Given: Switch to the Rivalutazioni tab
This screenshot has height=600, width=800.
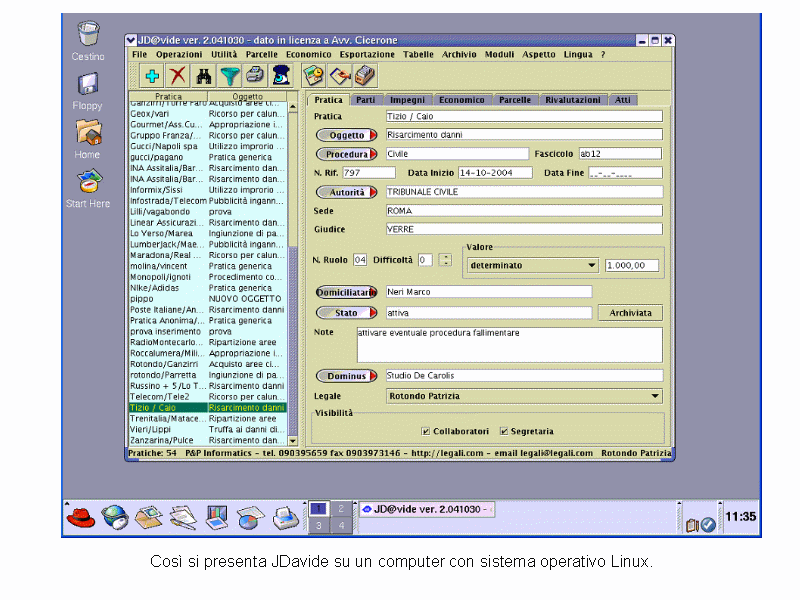Looking at the screenshot, I should tap(572, 100).
